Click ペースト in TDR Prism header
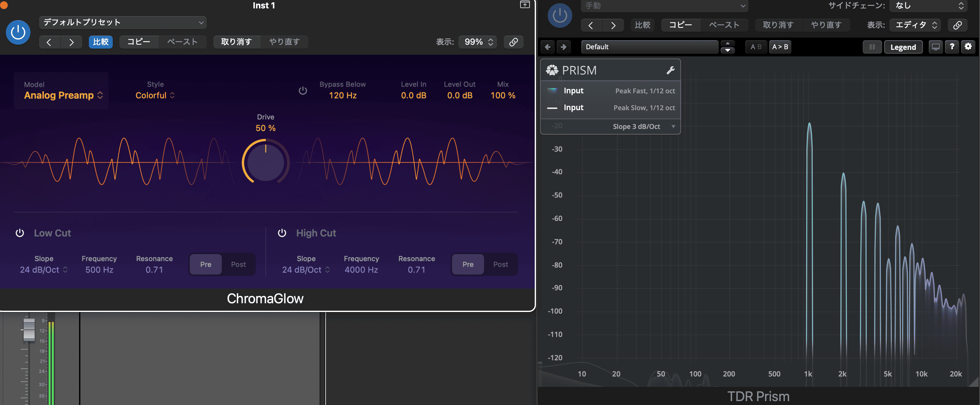 coord(724,25)
